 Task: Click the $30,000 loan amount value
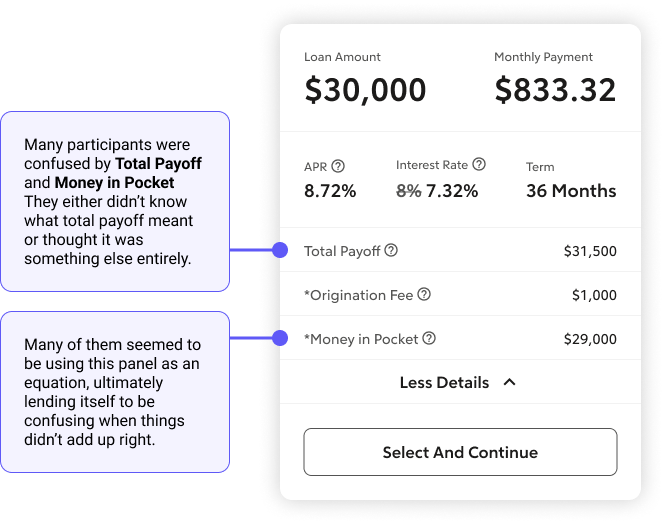tap(365, 90)
